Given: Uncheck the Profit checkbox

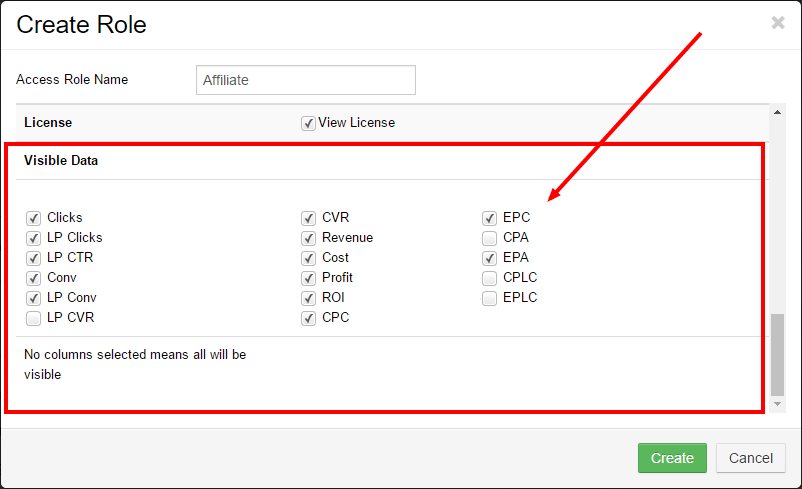Looking at the screenshot, I should point(308,278).
